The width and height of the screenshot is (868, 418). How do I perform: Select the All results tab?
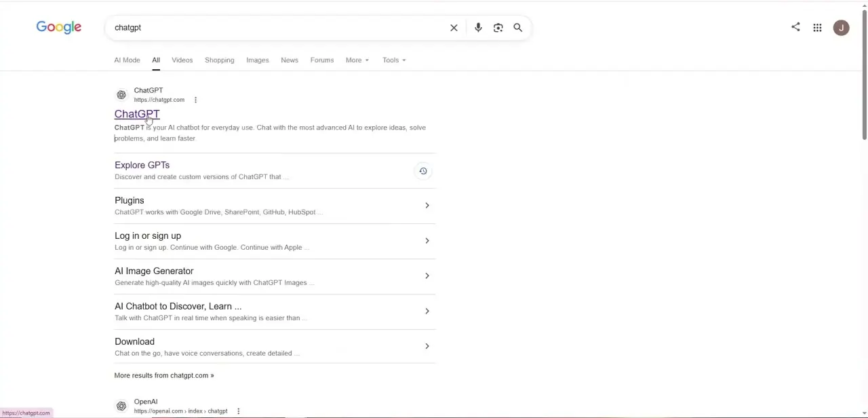pyautogui.click(x=156, y=60)
